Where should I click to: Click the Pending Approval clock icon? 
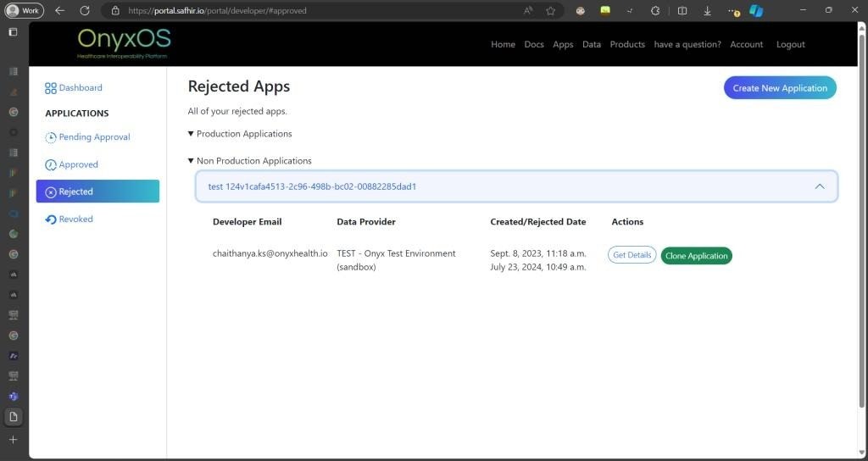click(x=51, y=137)
